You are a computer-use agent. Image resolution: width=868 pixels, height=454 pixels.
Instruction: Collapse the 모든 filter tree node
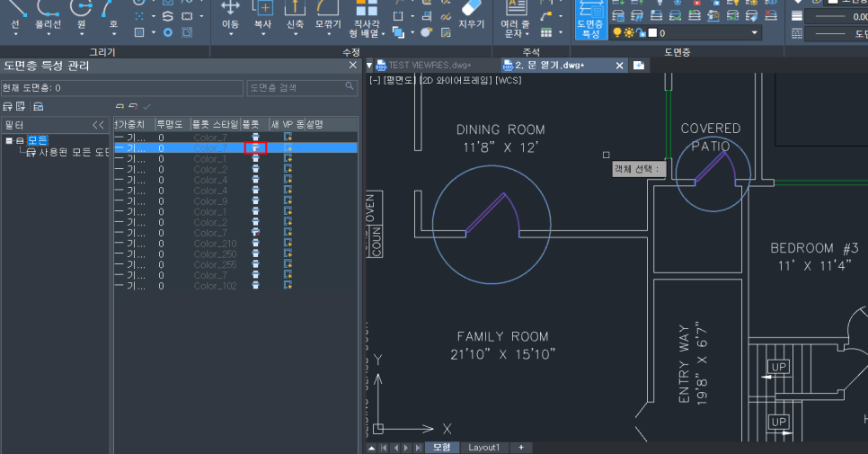point(9,140)
